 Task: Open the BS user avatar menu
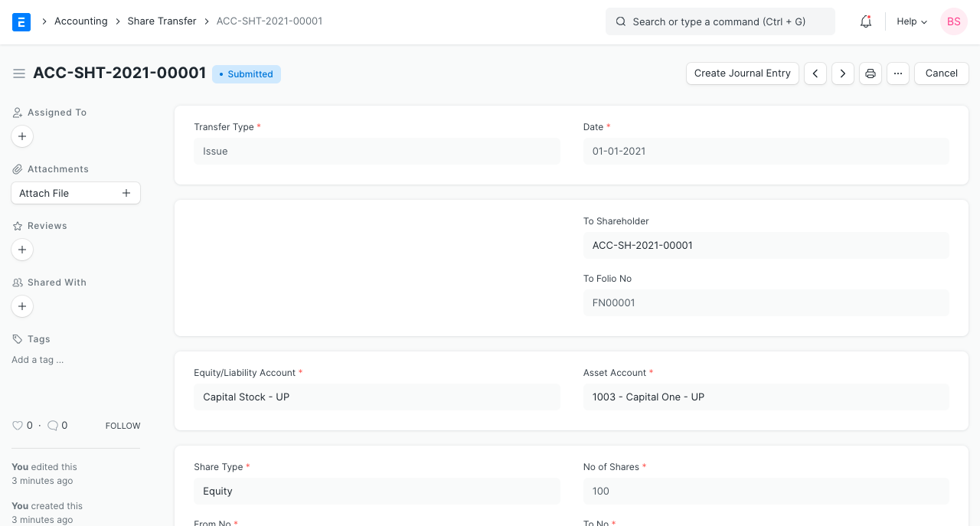coord(953,21)
